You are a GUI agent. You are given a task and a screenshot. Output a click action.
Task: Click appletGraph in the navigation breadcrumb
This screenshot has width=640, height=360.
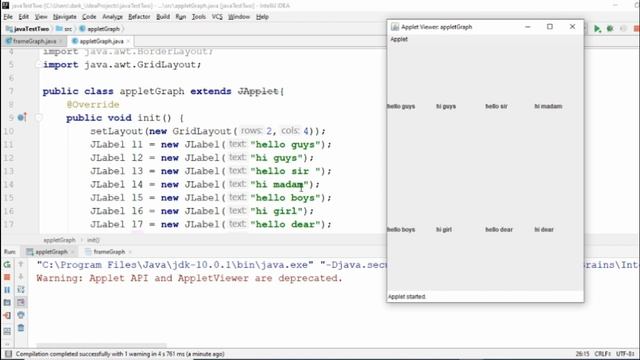pos(100,29)
